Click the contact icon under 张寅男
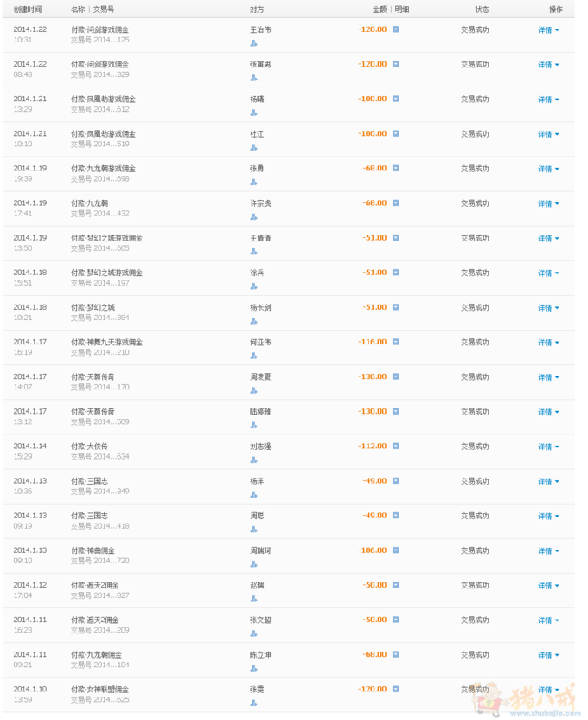The image size is (588, 720). point(253,78)
